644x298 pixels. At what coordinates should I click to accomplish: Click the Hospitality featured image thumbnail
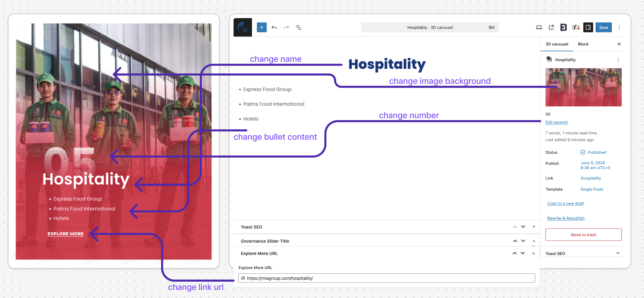click(x=583, y=87)
